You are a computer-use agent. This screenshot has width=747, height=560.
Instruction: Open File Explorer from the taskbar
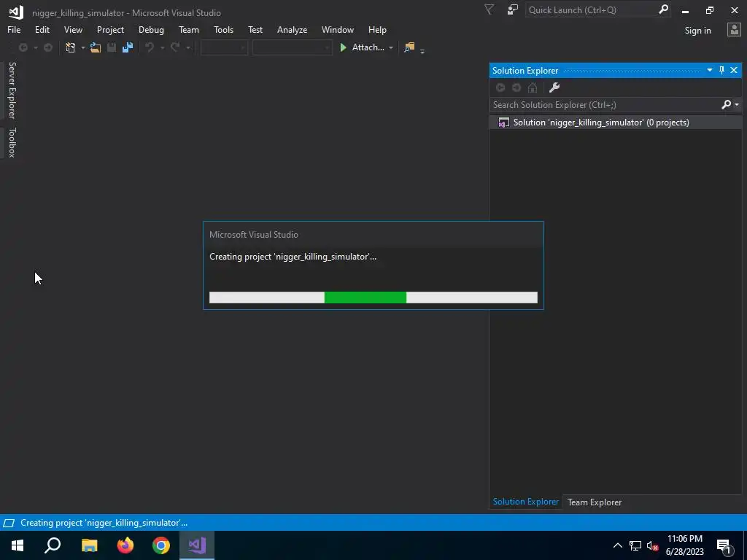coord(89,545)
